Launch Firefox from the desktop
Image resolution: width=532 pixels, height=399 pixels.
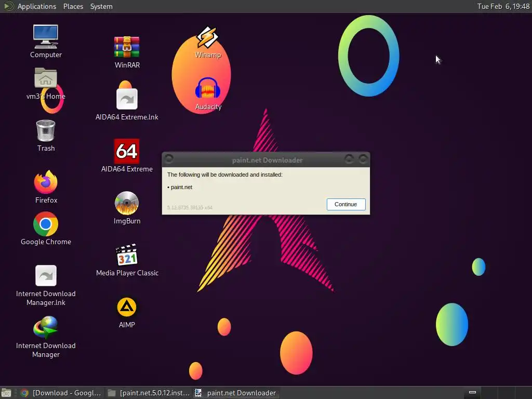46,182
